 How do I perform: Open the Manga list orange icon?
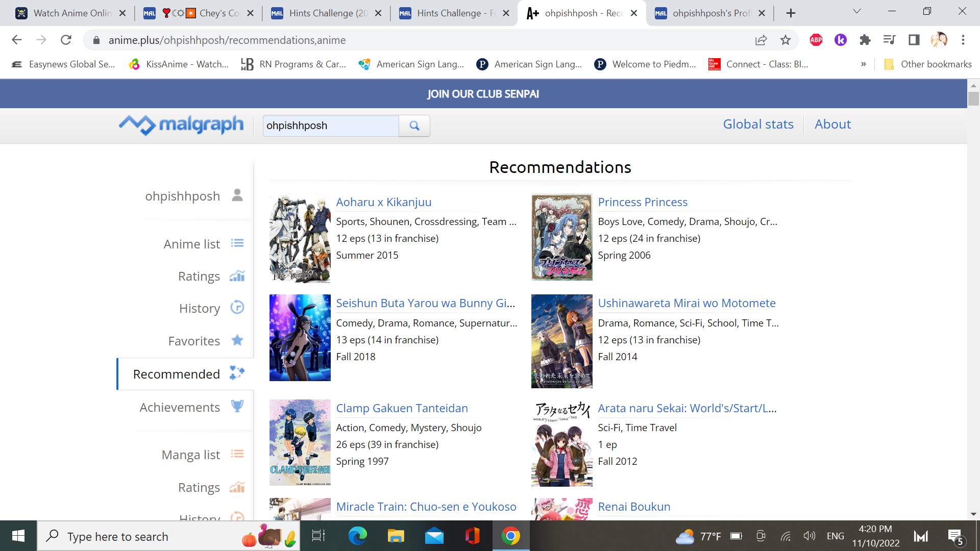click(x=237, y=454)
